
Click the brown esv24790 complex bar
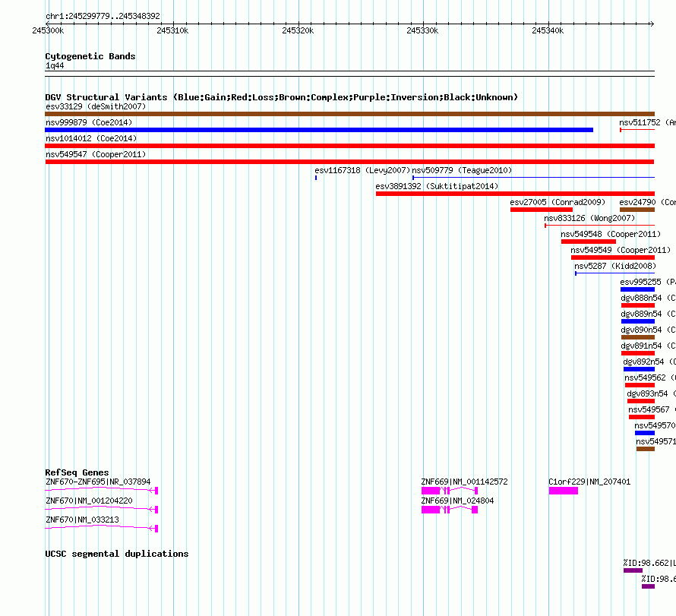coord(637,210)
